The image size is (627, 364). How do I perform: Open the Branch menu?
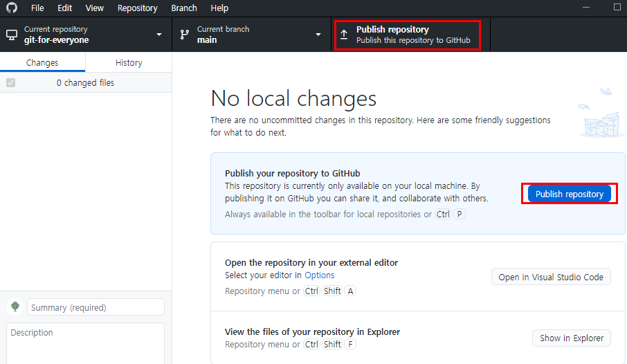[184, 8]
